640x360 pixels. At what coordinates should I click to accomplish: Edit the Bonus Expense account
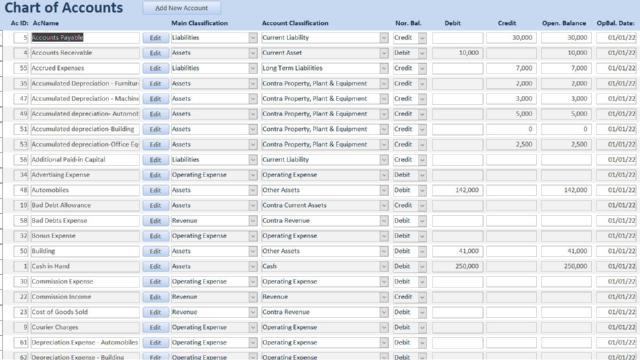[156, 236]
